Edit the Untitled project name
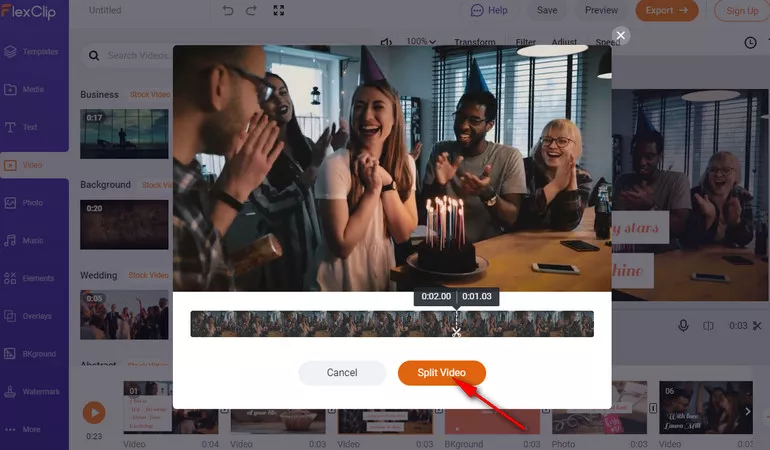 pyautogui.click(x=105, y=10)
